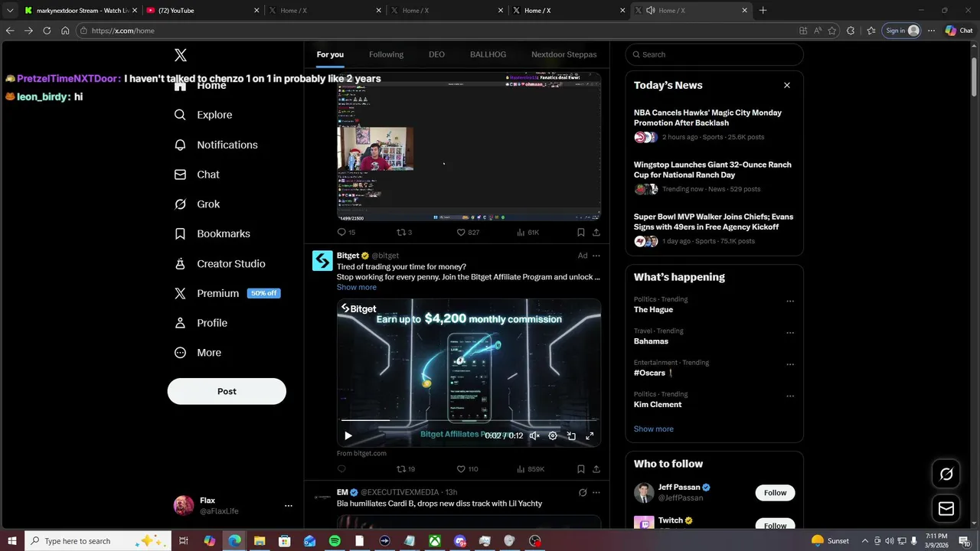This screenshot has width=980, height=551.
Task: Open more options for Kim Clement trend
Action: click(790, 396)
